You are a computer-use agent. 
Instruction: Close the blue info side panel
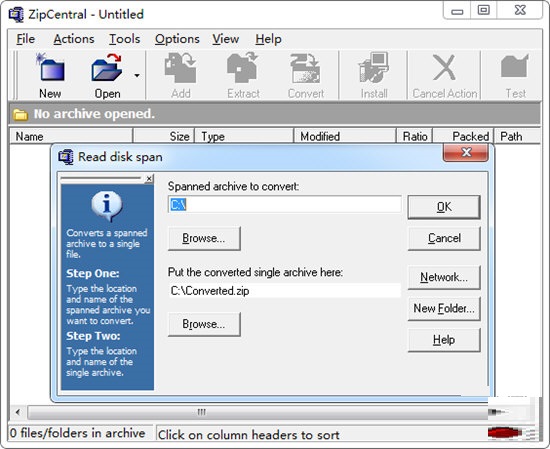pos(149,179)
